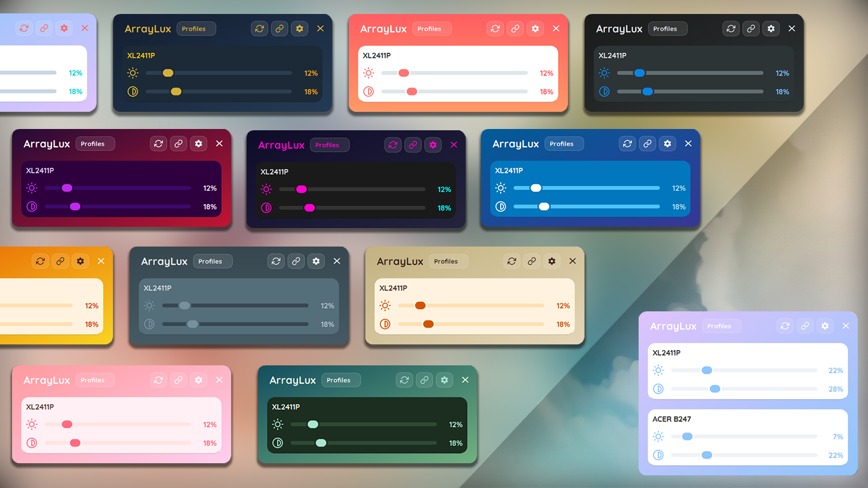Open Profiles in beige ArrayLux window
The width and height of the screenshot is (868, 488).
click(x=449, y=261)
